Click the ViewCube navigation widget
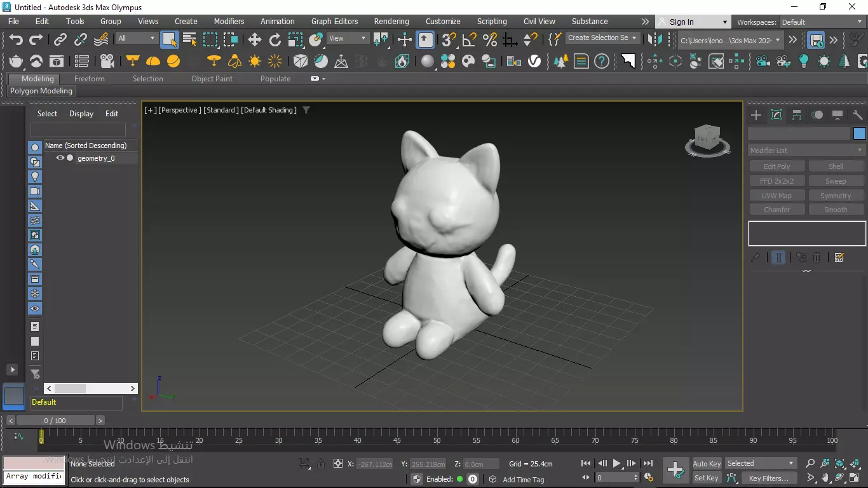Screen dimensions: 868x488 [707, 140]
